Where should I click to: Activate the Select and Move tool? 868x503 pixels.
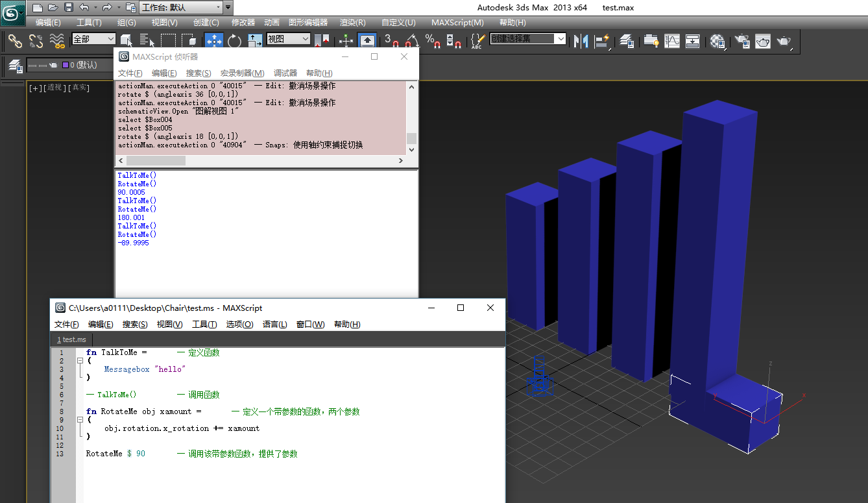214,41
